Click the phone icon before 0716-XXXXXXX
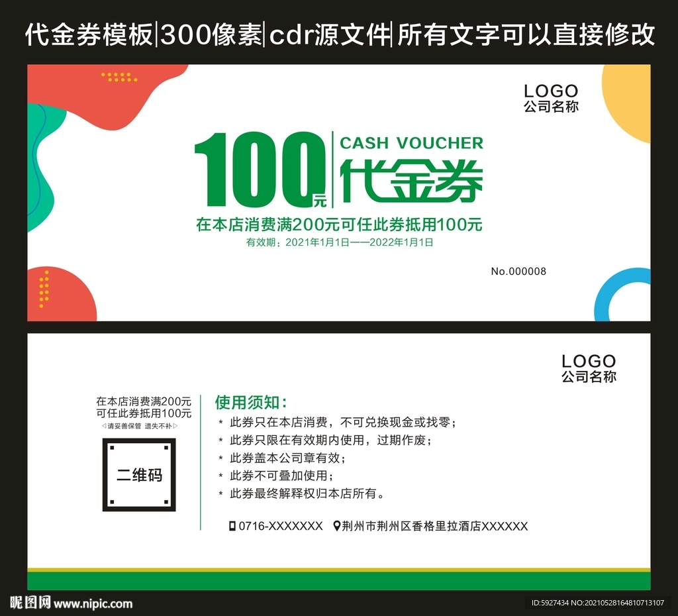Viewport: 678px width, 616px height. (x=232, y=526)
